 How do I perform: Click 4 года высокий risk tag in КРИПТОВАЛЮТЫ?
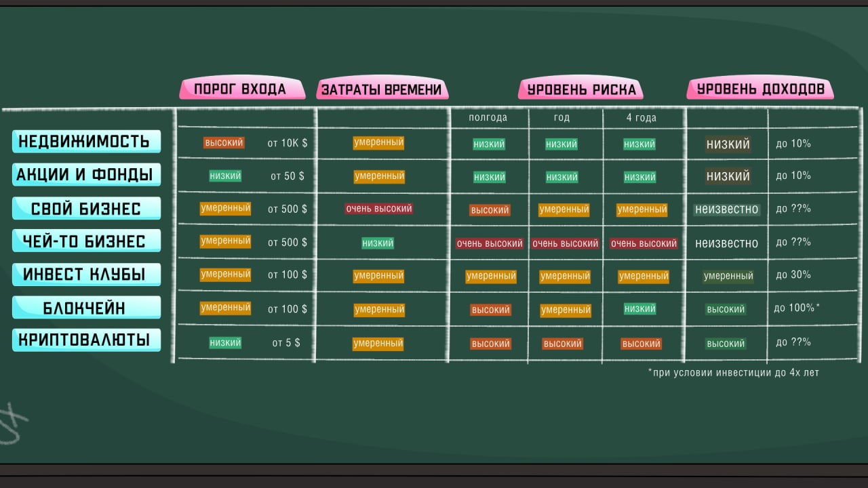(x=641, y=344)
